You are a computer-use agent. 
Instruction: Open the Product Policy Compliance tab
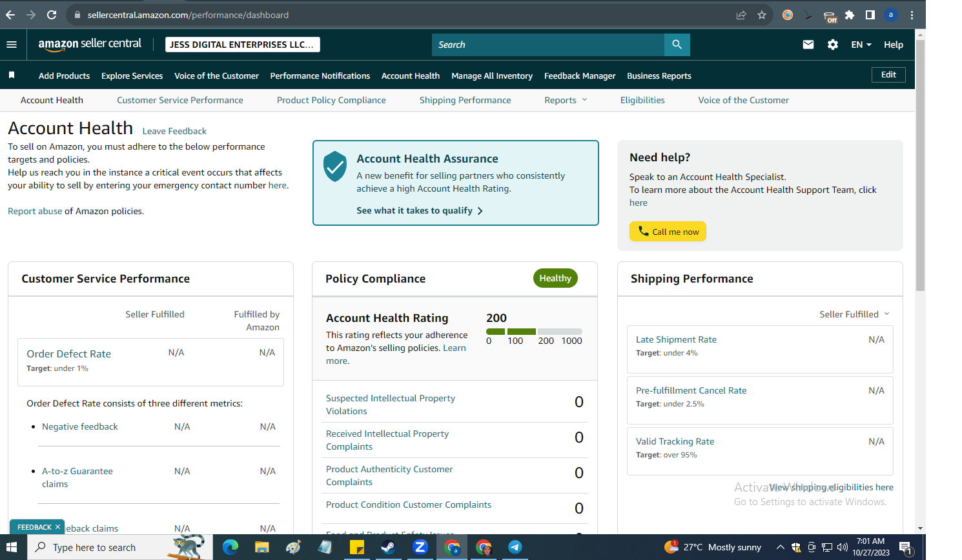(331, 100)
